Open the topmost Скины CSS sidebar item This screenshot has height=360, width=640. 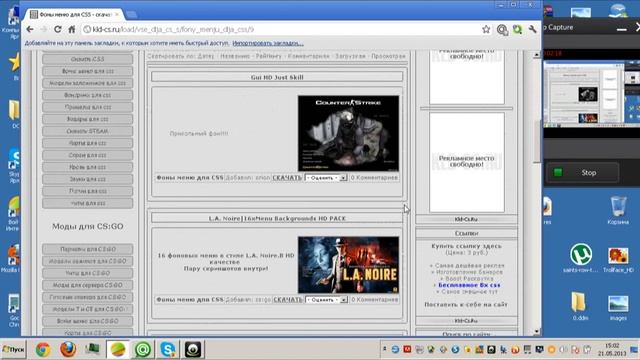click(87, 59)
